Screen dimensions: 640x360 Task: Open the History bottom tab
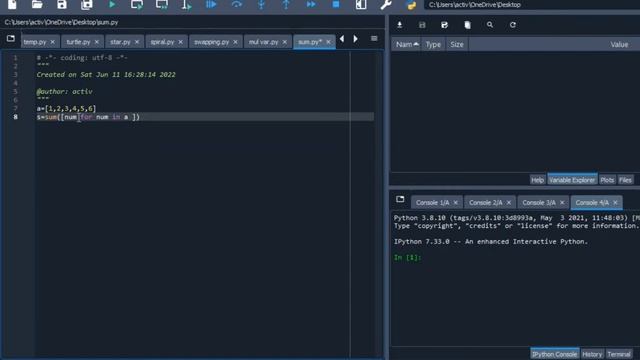(x=592, y=354)
